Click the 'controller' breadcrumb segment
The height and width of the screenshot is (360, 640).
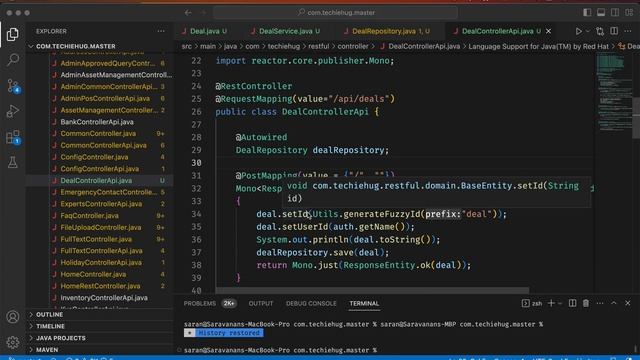[x=353, y=47]
